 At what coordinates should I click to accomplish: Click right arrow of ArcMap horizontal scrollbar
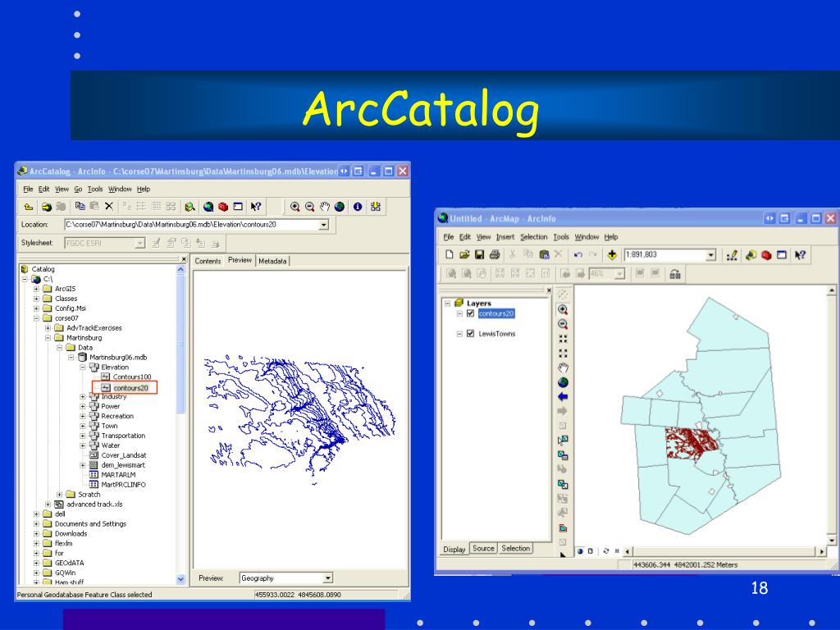pyautogui.click(x=822, y=551)
